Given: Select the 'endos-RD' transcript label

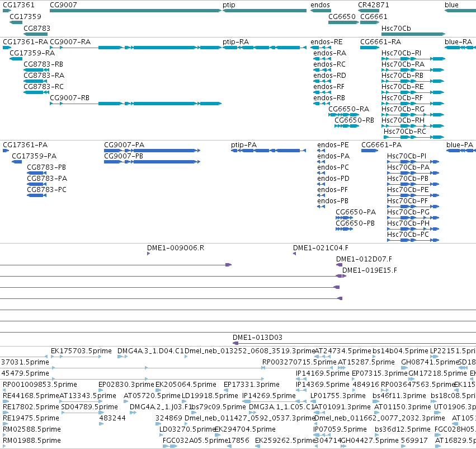Looking at the screenshot, I should pyautogui.click(x=329, y=76).
